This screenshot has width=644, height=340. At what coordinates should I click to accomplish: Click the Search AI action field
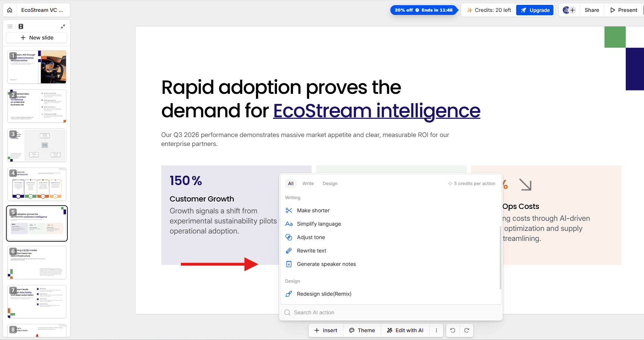pyautogui.click(x=391, y=312)
